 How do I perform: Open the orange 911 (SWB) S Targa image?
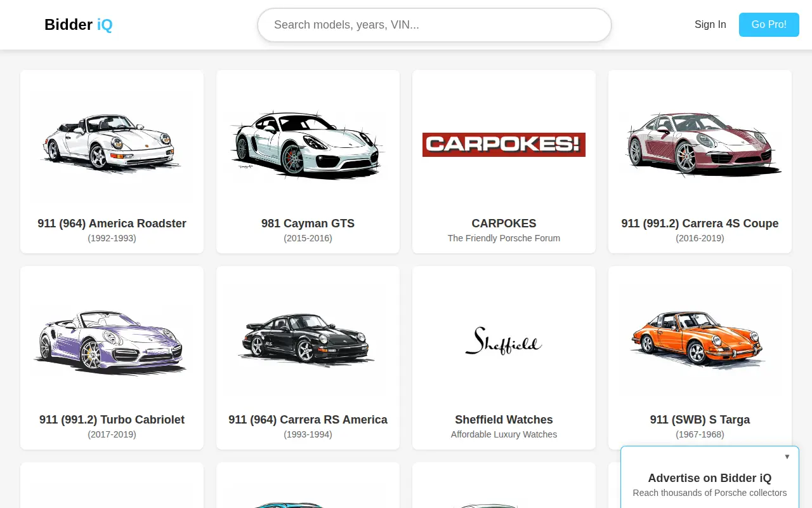[700, 340]
